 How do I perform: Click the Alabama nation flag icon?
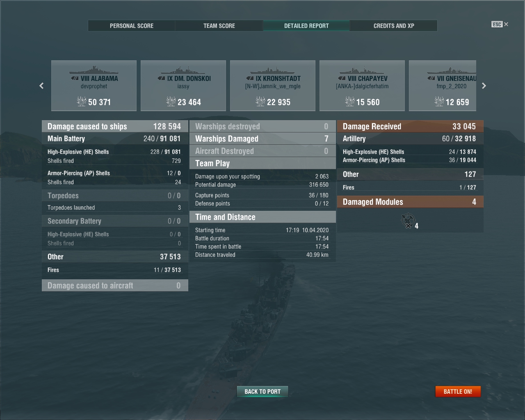coord(74,78)
